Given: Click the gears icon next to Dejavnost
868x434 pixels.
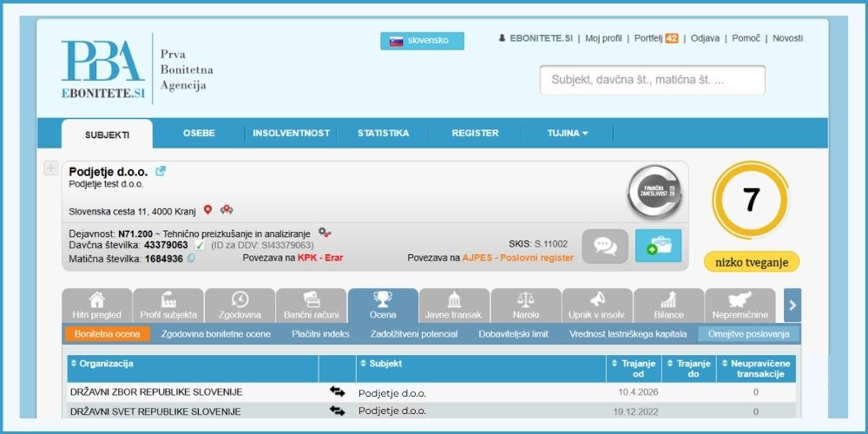Looking at the screenshot, I should (325, 233).
